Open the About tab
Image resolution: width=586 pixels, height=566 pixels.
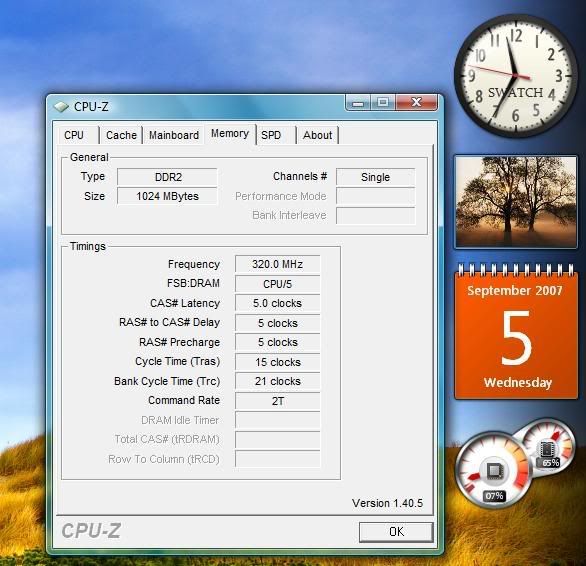[317, 135]
